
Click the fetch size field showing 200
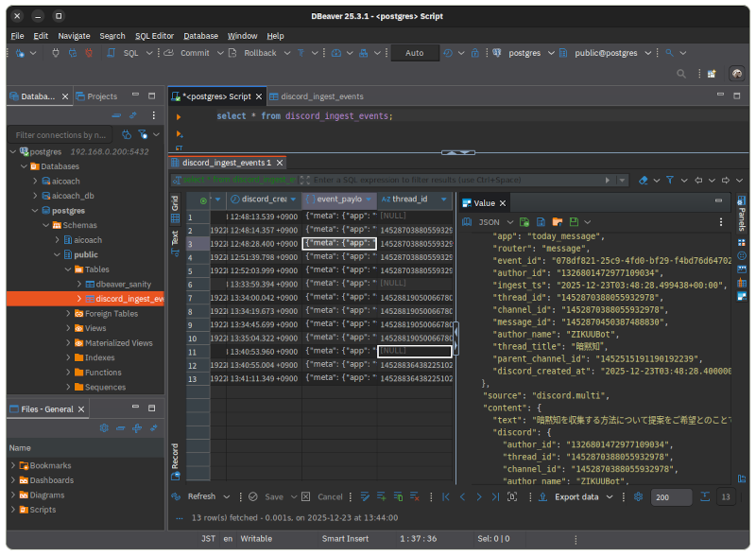(670, 497)
